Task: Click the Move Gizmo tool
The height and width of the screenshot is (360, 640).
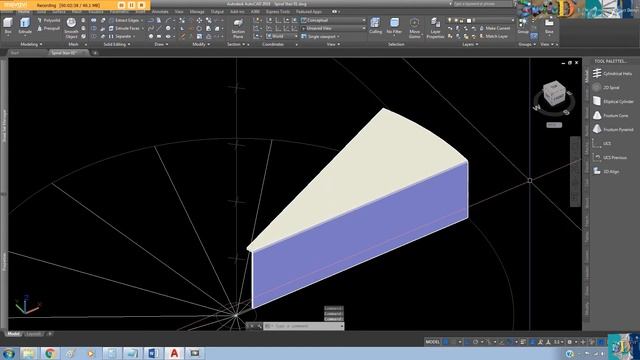Action: coord(414,28)
